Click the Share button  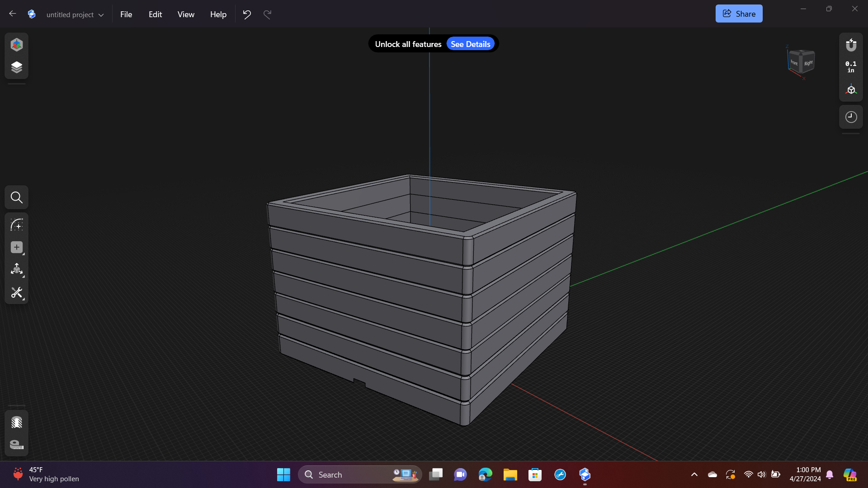click(739, 13)
